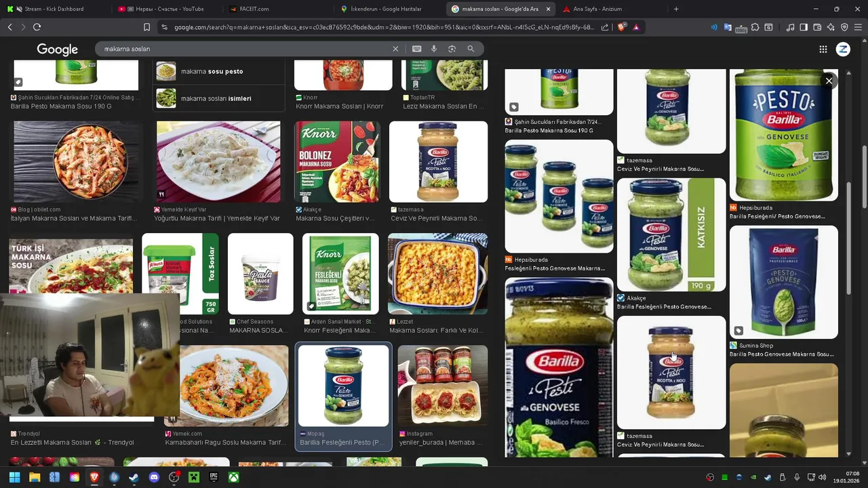This screenshot has width=868, height=488.
Task: Open the Google apps grid
Action: click(823, 49)
